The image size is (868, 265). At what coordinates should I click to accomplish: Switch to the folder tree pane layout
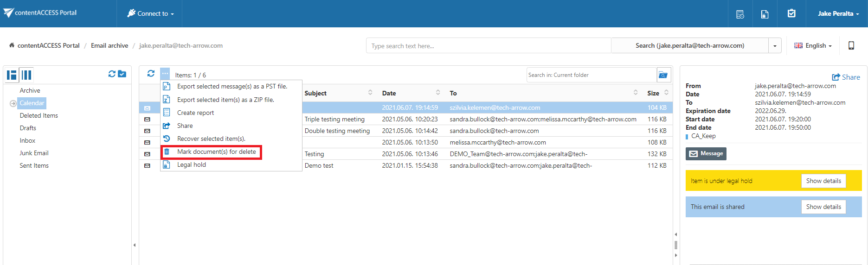pos(12,75)
